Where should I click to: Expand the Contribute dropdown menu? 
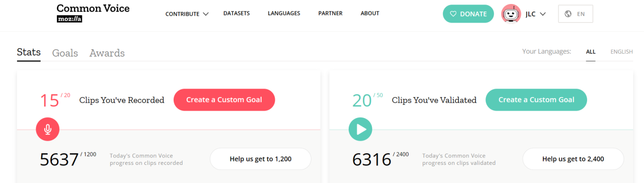(x=187, y=14)
